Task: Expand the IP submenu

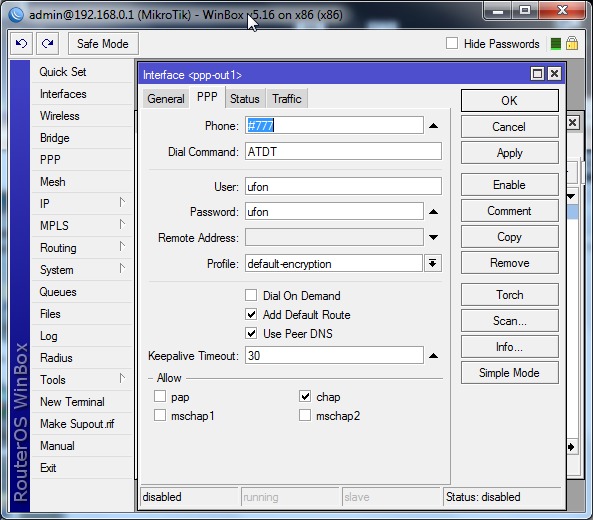Action: click(122, 202)
